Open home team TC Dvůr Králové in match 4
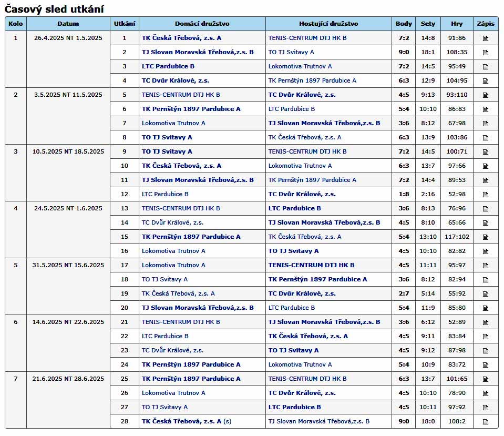 (x=176, y=80)
